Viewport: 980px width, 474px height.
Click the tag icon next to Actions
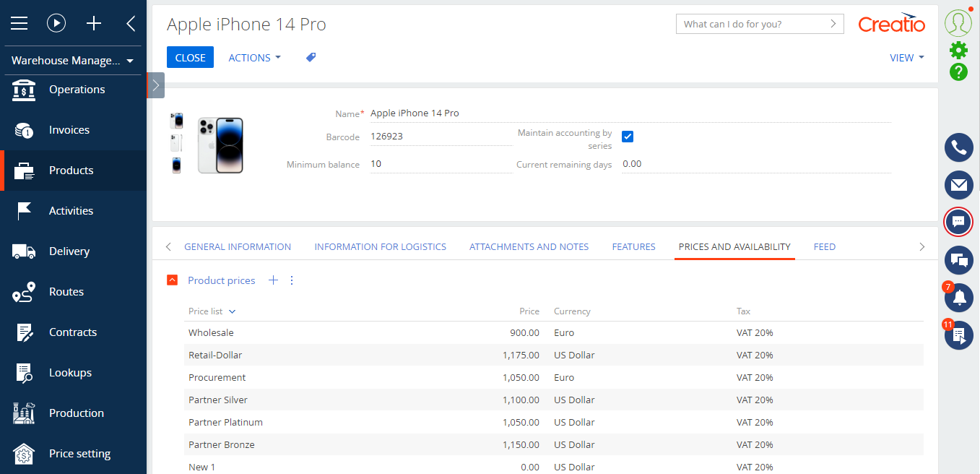click(x=311, y=58)
